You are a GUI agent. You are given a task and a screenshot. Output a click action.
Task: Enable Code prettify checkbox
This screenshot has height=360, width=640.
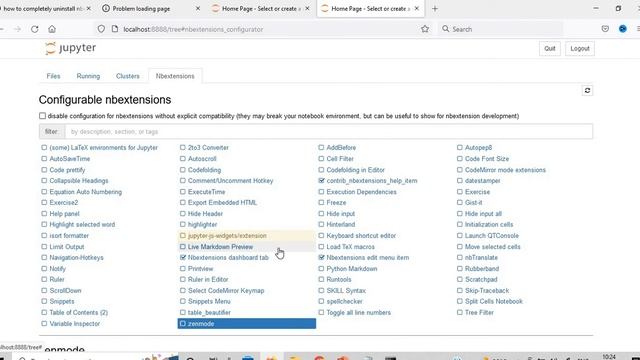(x=44, y=169)
